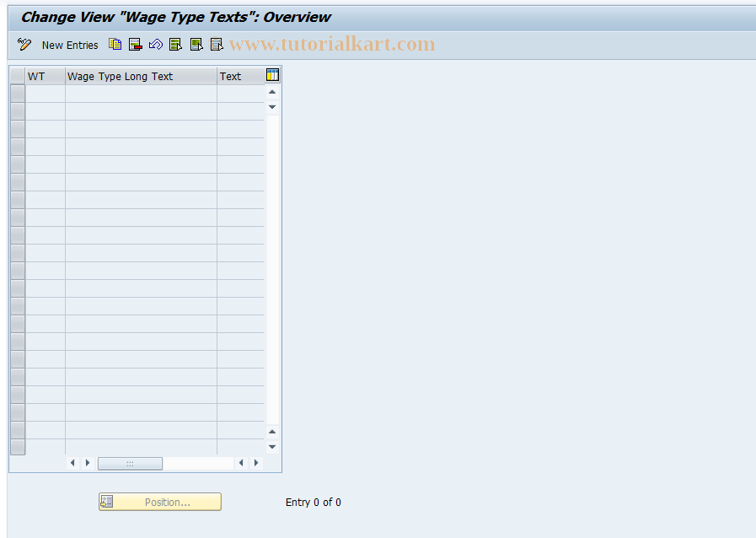Viewport: 756px width, 538px height.
Task: Click the Select Block icon
Action: tap(196, 45)
